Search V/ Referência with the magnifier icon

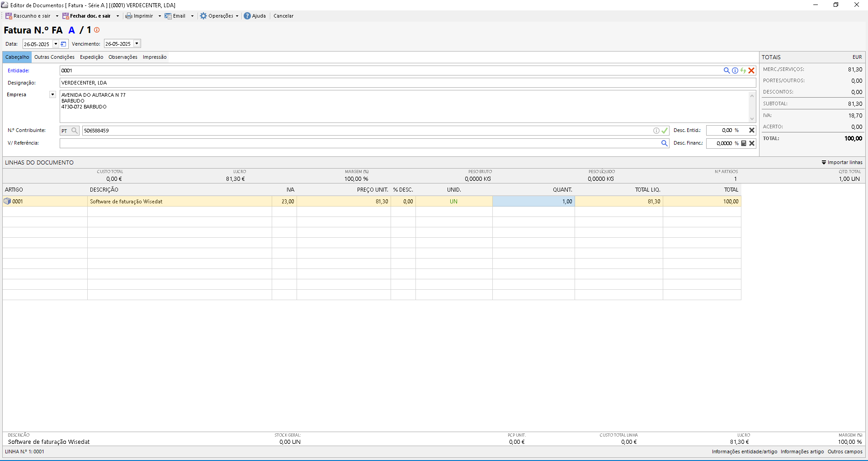point(665,143)
